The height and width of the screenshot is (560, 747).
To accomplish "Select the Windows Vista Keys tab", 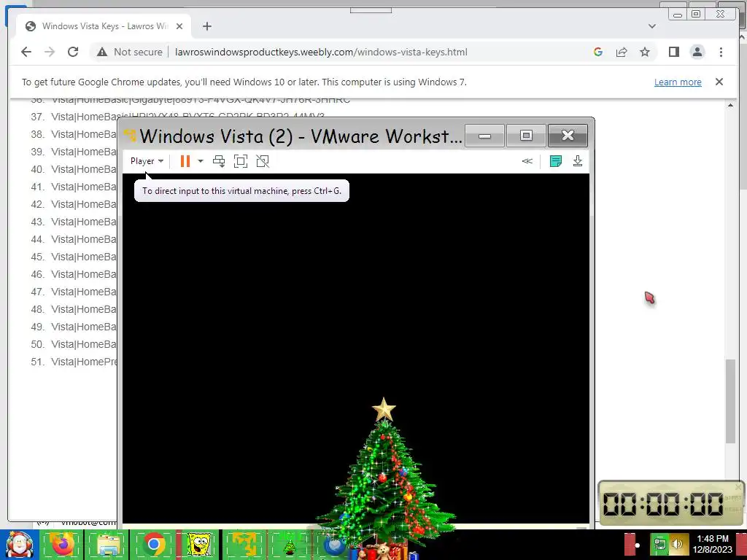I will [x=104, y=26].
